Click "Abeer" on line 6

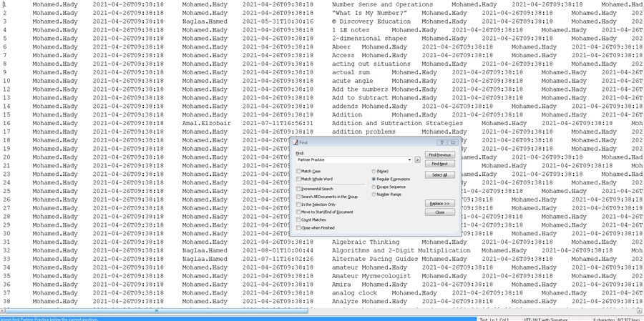click(x=341, y=46)
